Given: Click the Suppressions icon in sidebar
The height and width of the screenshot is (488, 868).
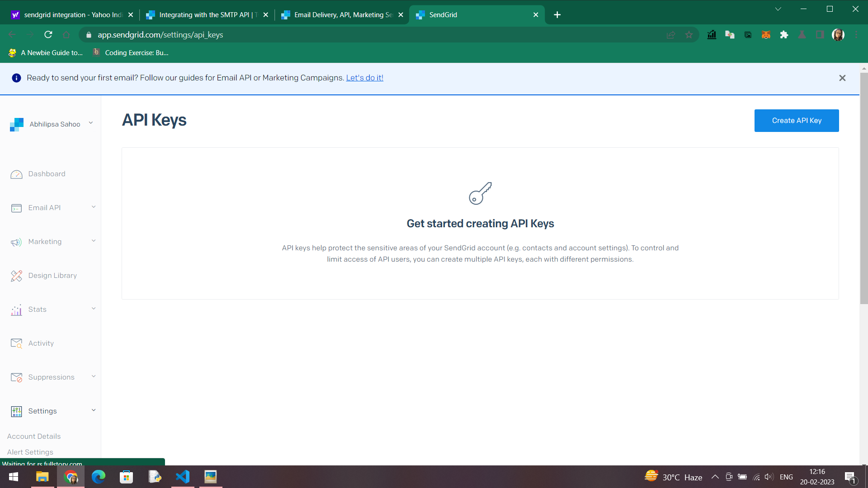Looking at the screenshot, I should coord(17,376).
